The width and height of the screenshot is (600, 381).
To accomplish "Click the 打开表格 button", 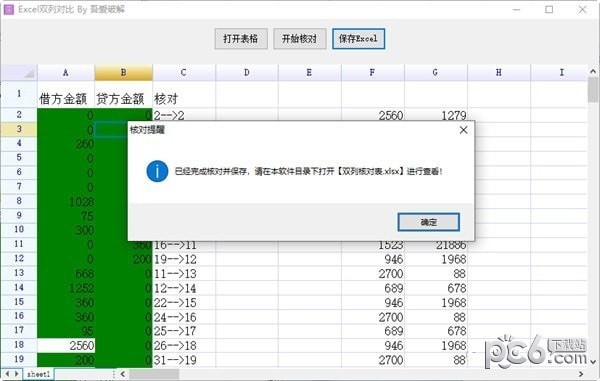I will point(241,39).
